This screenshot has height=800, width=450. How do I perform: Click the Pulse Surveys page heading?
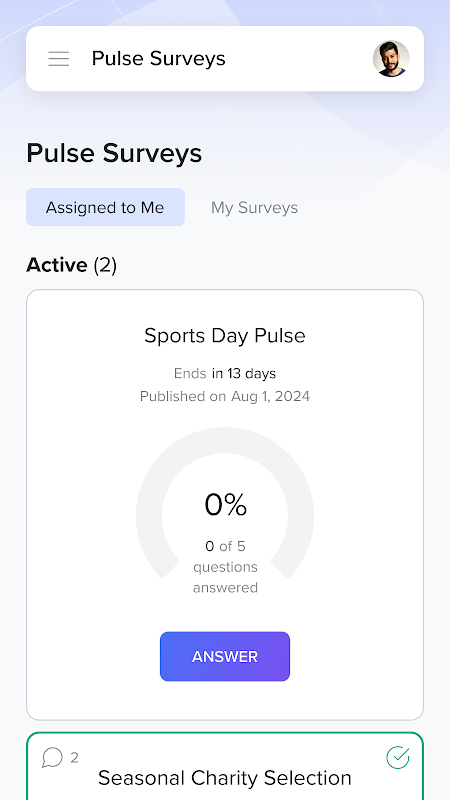(x=114, y=153)
